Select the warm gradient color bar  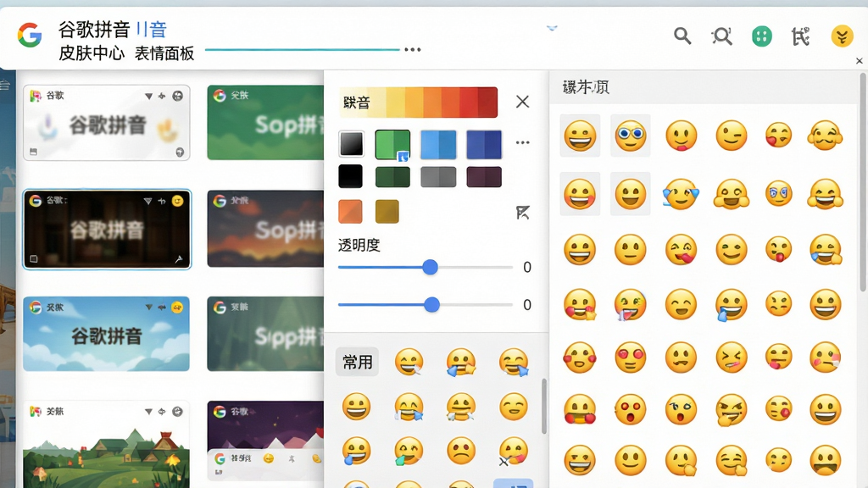418,103
